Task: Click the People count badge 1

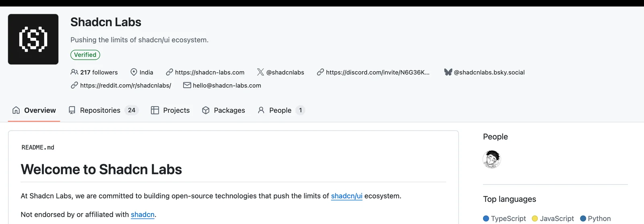Action: coord(300,110)
